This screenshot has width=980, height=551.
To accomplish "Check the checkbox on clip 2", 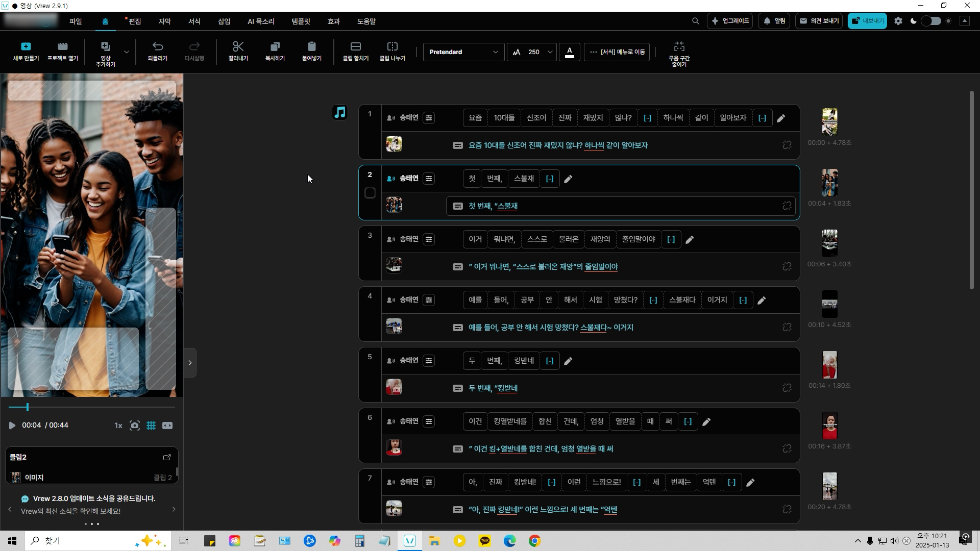I will pos(370,193).
